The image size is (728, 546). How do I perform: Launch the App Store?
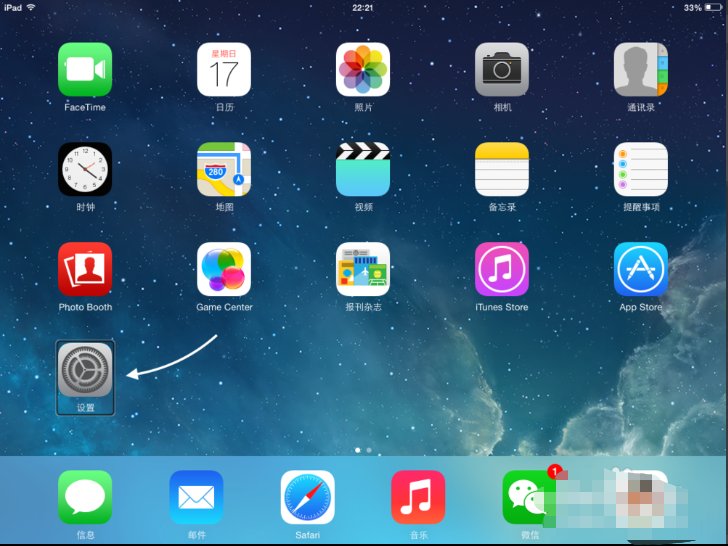(641, 269)
